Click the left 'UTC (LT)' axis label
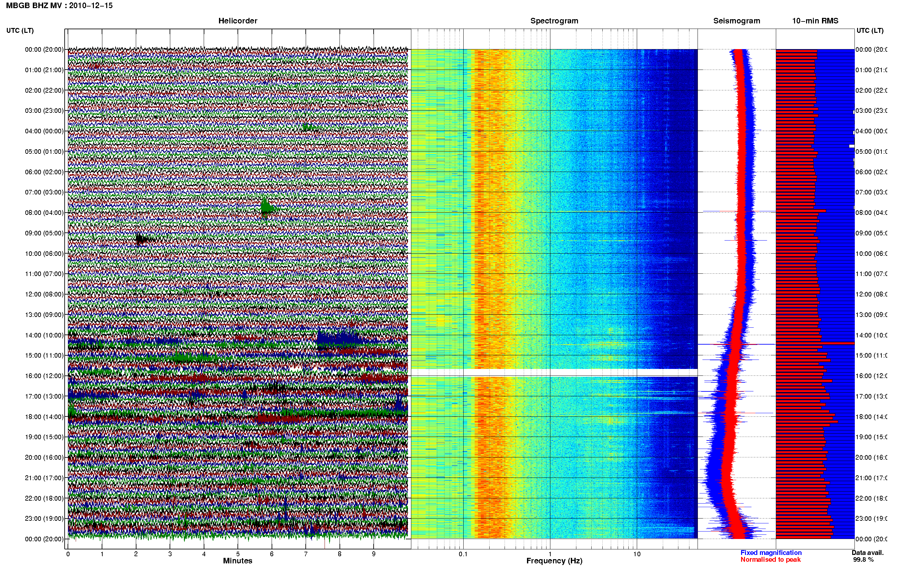Image resolution: width=924 pixels, height=578 pixels. point(20,31)
